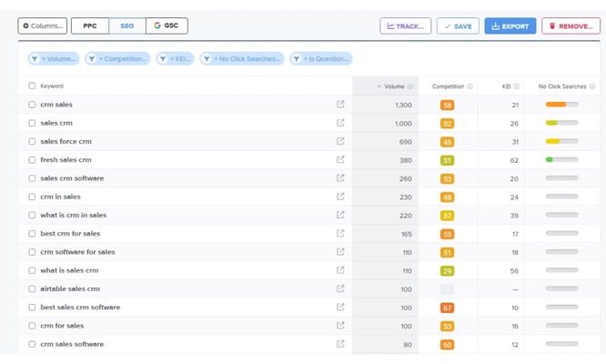Switch to the PPC tab
Screen dimensions: 606x364
(90, 25)
